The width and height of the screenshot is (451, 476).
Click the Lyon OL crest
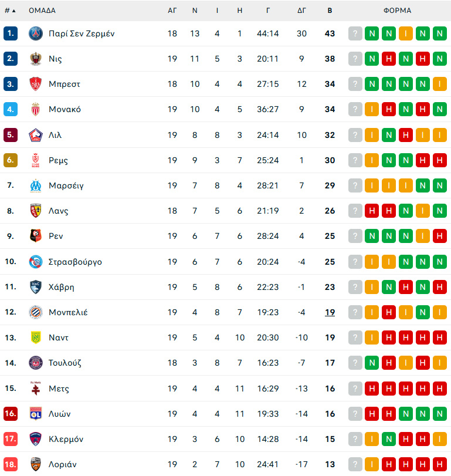click(36, 413)
